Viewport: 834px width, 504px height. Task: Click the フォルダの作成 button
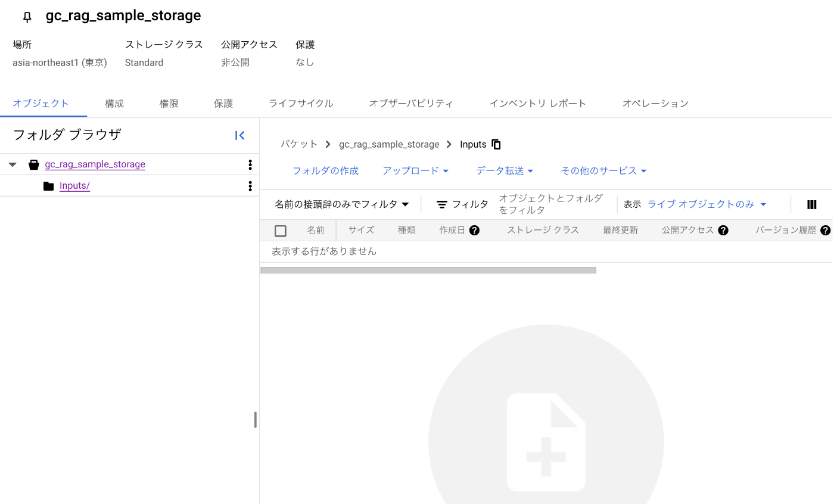[326, 171]
